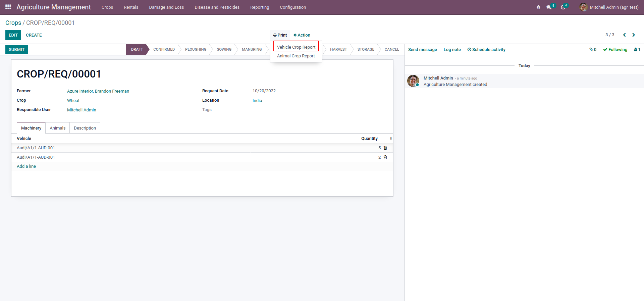This screenshot has width=644, height=301.
Task: Open the apps grid menu icon
Action: pyautogui.click(x=8, y=7)
